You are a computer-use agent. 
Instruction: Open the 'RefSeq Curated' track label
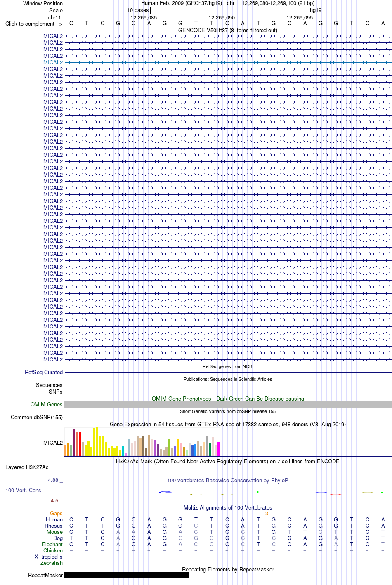pyautogui.click(x=44, y=372)
